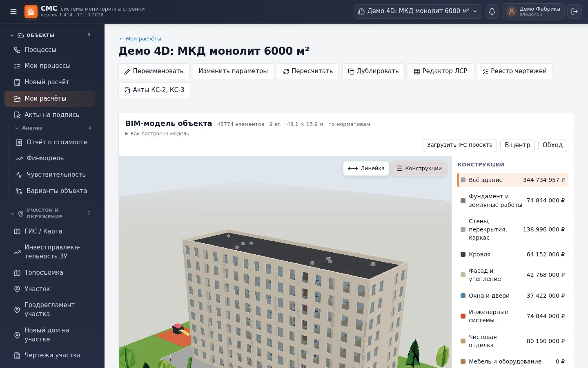Click the table icon on Редактор ЛСР
Viewport: 588px width, 368px height.
tap(417, 72)
